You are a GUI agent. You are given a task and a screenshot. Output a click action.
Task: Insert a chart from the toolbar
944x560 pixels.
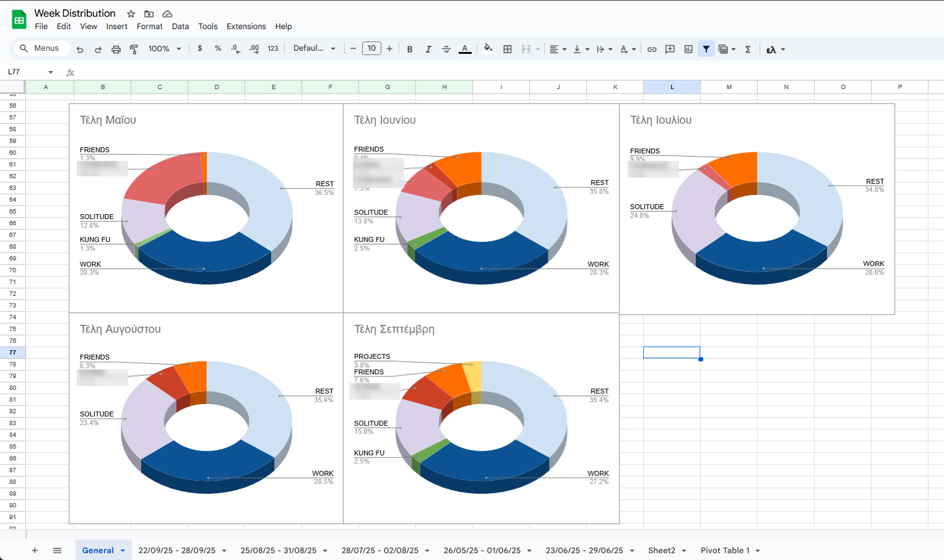688,48
